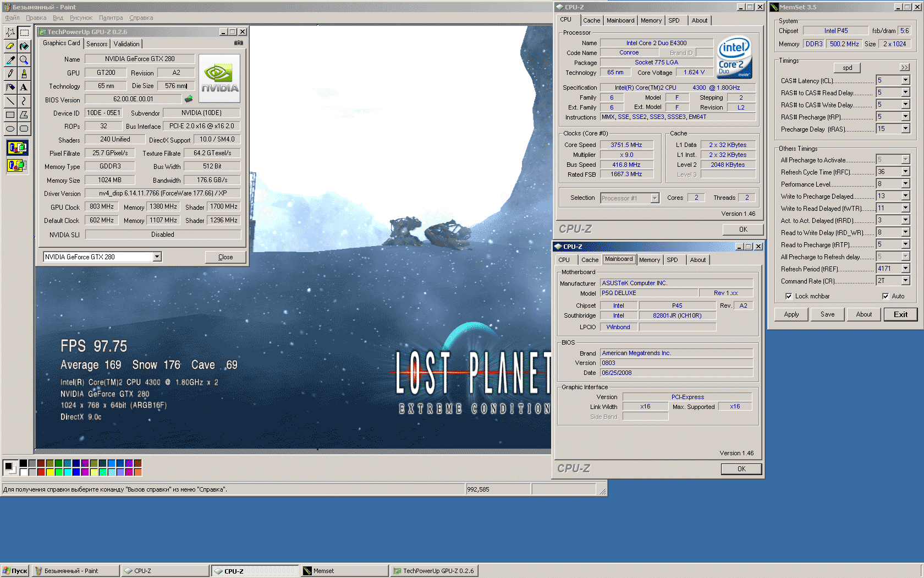Open the Палитра menu in Paint
This screenshot has width=924, height=578.
tap(111, 18)
